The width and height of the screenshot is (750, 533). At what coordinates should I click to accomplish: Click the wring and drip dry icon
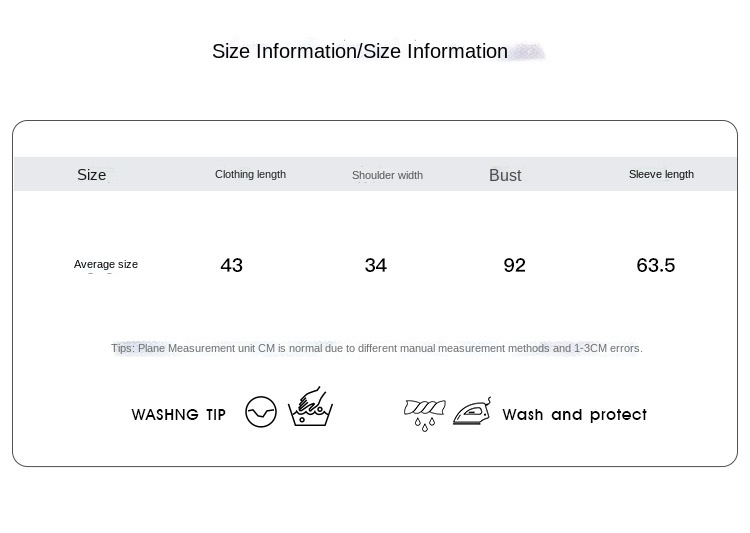tap(423, 413)
